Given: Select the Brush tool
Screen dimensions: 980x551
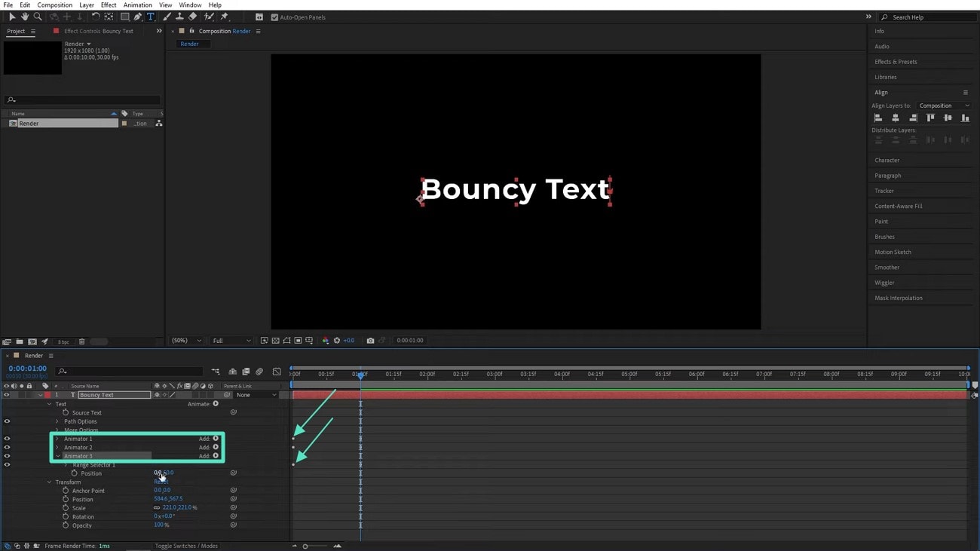Looking at the screenshot, I should [167, 17].
